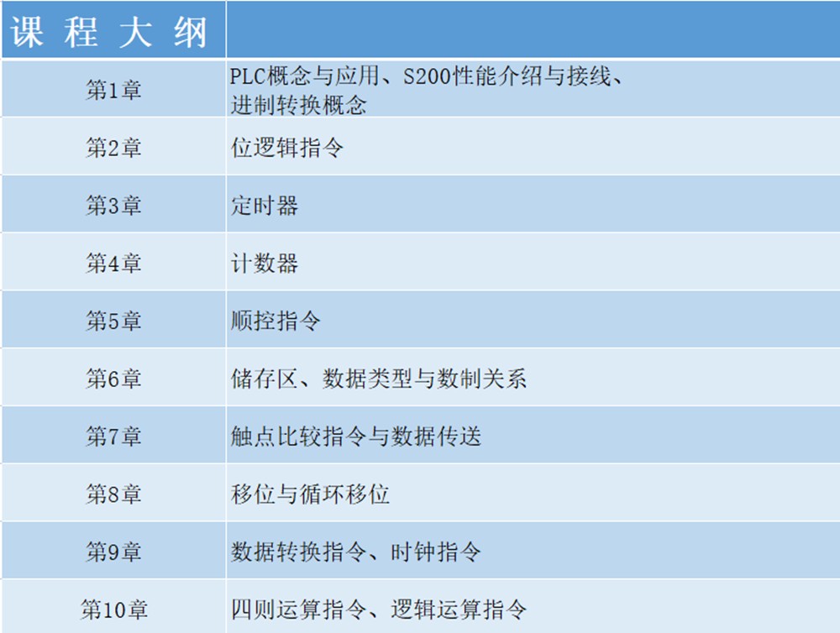Screen dimensions: 840x633
Task: Select the 第4章 cell
Action: (x=113, y=263)
